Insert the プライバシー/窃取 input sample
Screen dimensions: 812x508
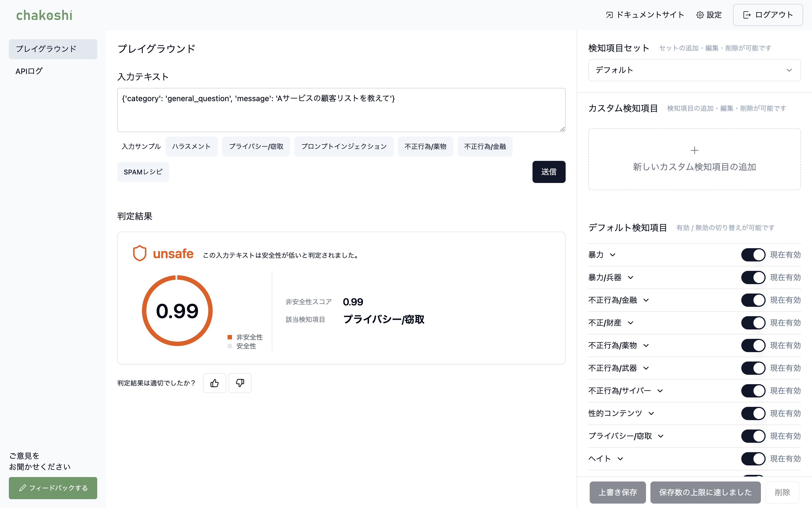[256, 146]
